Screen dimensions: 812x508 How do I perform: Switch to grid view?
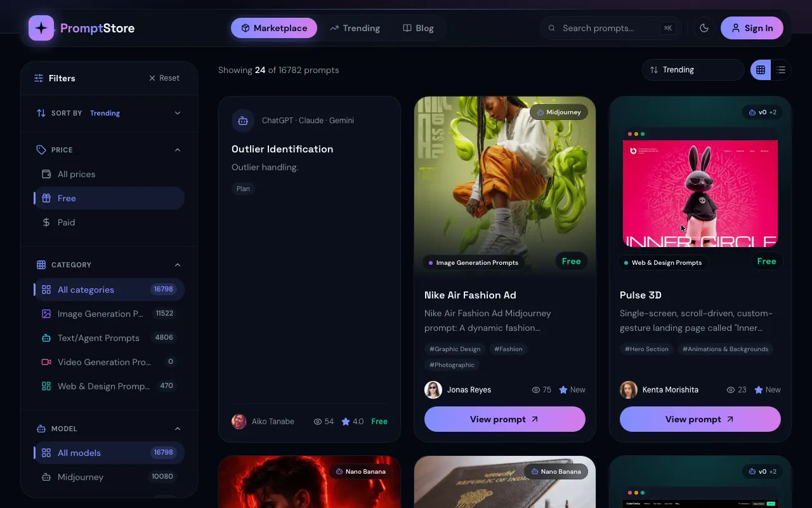pyautogui.click(x=761, y=70)
